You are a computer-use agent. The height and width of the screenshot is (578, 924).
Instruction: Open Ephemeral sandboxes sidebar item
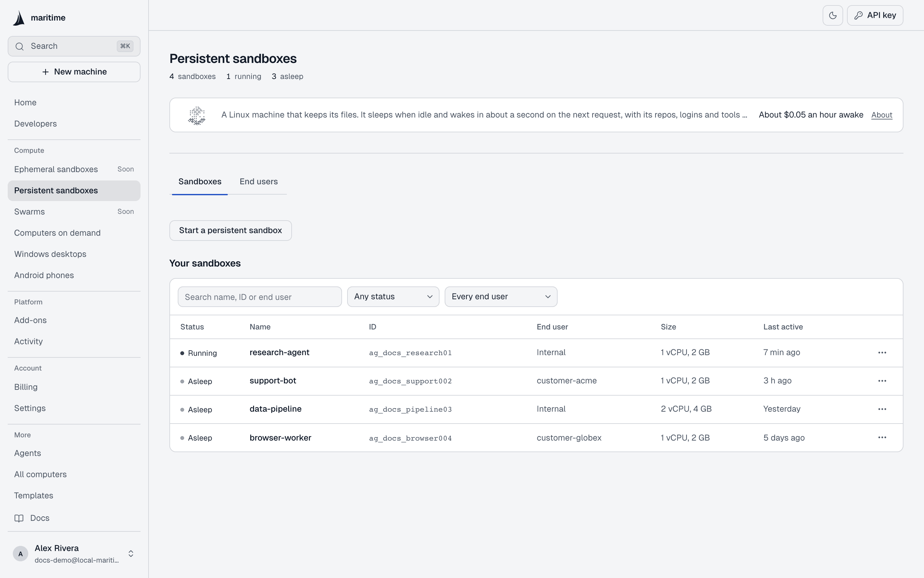pos(74,169)
